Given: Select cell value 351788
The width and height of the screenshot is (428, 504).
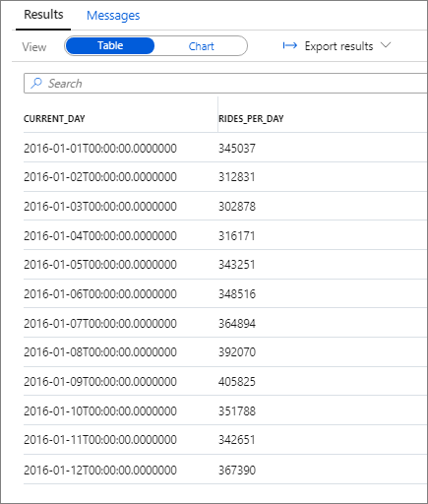Looking at the screenshot, I should click(237, 411).
